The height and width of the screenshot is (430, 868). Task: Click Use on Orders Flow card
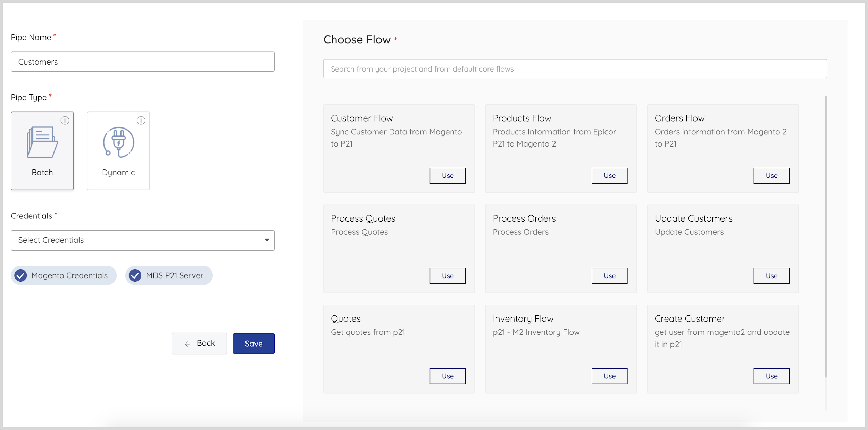771,176
